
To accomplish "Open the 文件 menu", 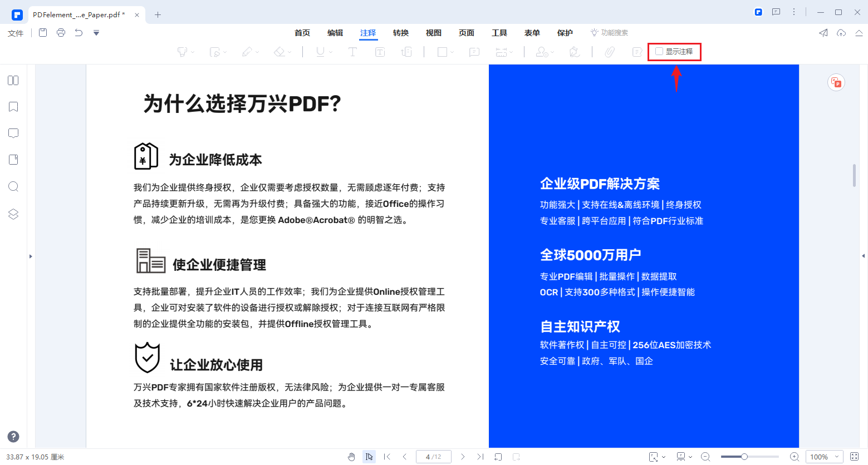I will tap(15, 33).
